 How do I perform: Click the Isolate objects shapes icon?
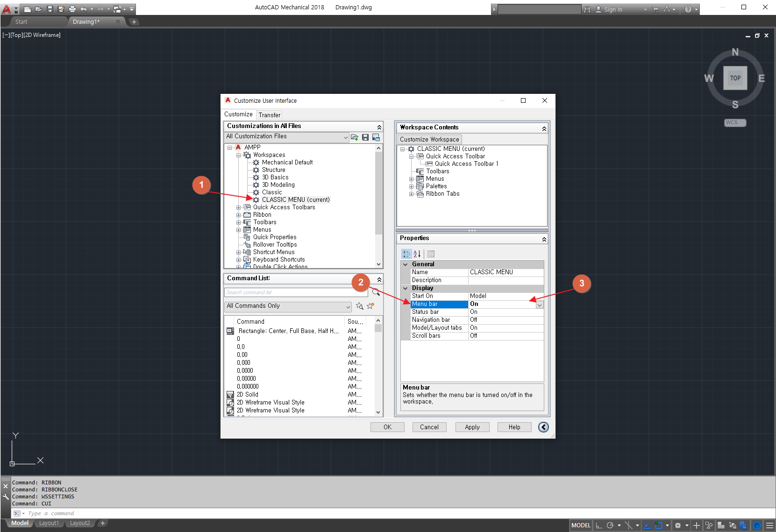(x=709, y=525)
